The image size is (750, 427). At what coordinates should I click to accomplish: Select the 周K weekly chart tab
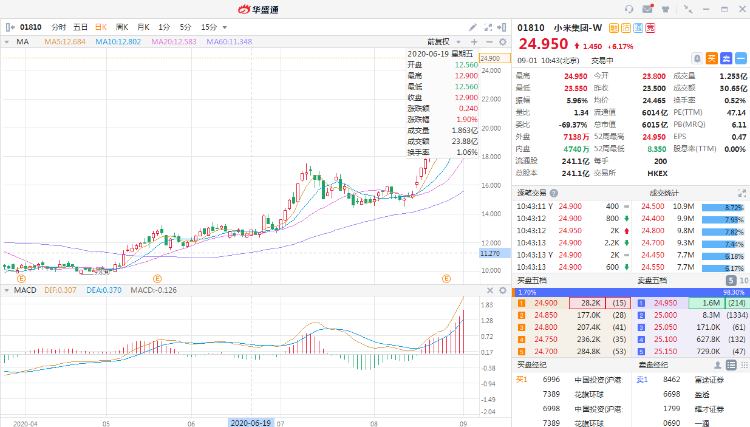(122, 26)
